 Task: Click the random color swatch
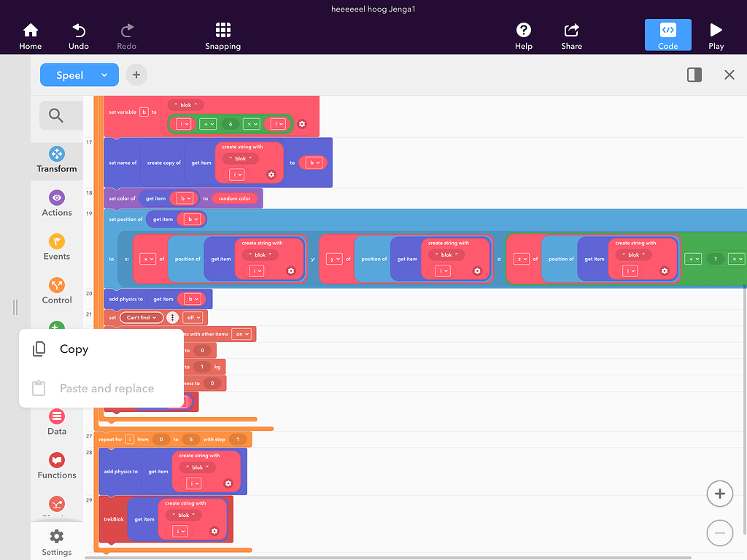(x=236, y=198)
